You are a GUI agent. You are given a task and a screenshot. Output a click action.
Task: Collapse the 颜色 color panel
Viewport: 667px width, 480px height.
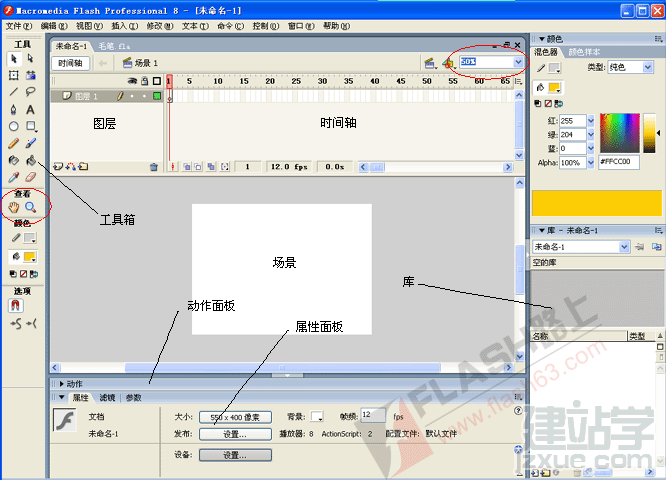[542, 39]
